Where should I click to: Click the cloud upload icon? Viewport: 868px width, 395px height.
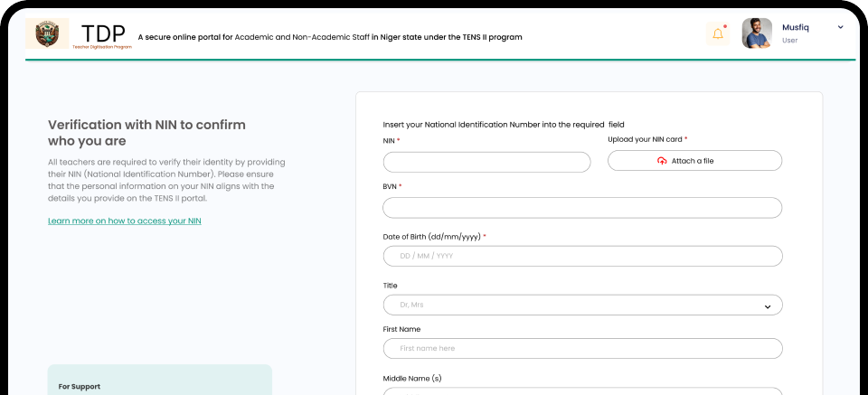pyautogui.click(x=662, y=161)
